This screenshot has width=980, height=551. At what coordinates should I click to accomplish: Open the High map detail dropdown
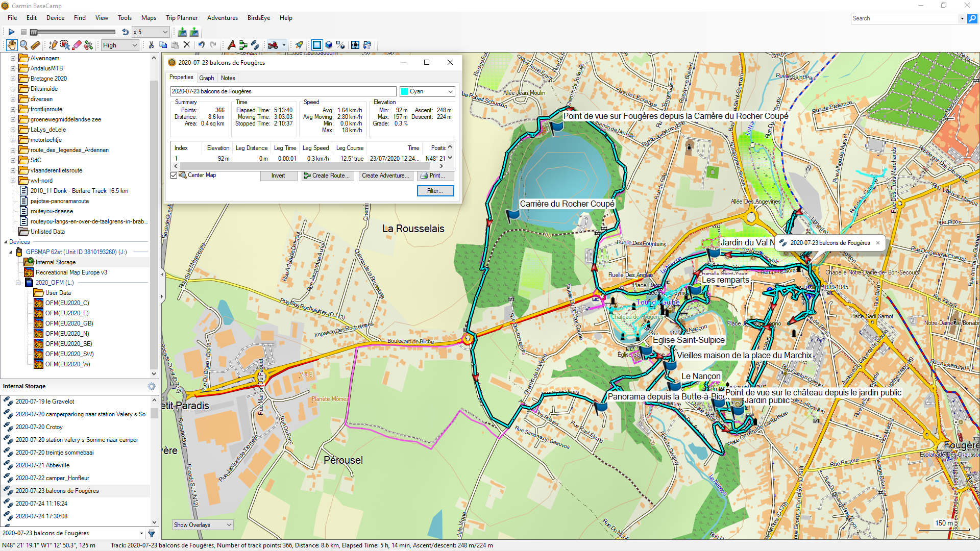tap(120, 45)
